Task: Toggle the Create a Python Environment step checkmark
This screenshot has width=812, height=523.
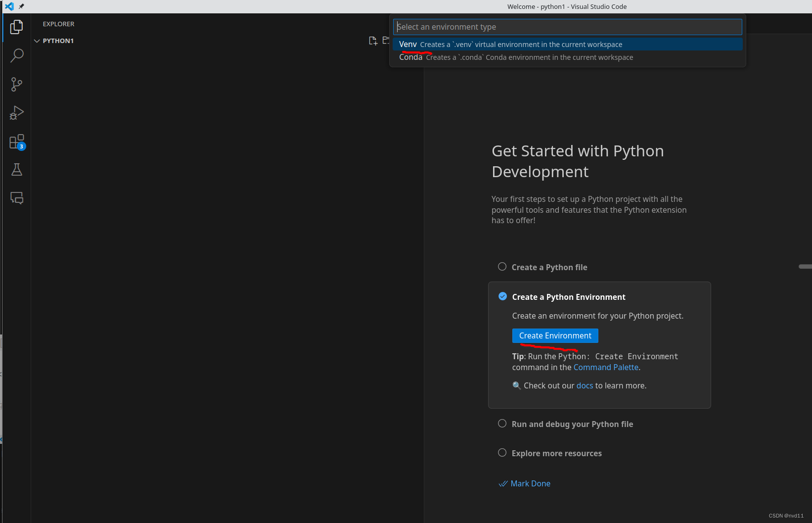Action: click(x=502, y=296)
